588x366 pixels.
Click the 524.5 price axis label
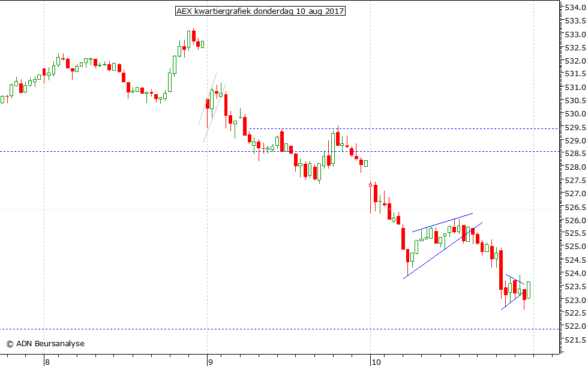(575, 260)
